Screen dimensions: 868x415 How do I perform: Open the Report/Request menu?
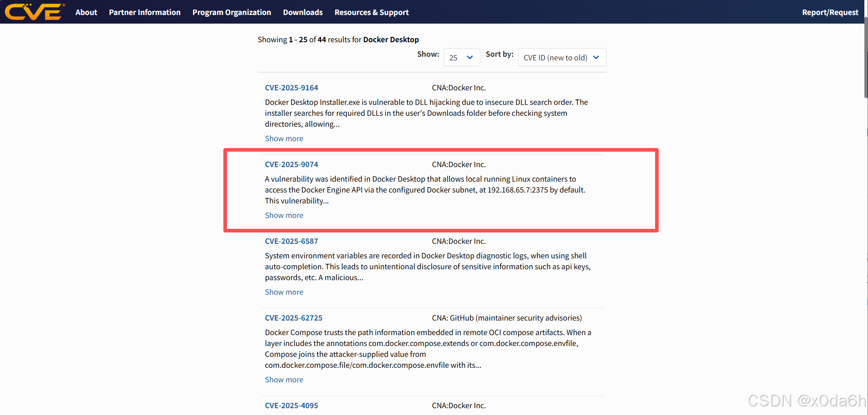pos(830,12)
